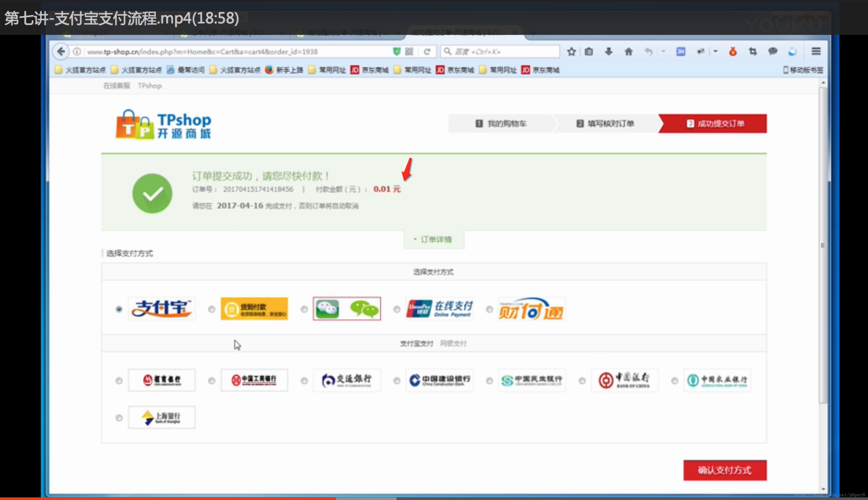Image resolution: width=868 pixels, height=500 pixels.
Task: Select the 中国银行 radio button
Action: [x=582, y=380]
